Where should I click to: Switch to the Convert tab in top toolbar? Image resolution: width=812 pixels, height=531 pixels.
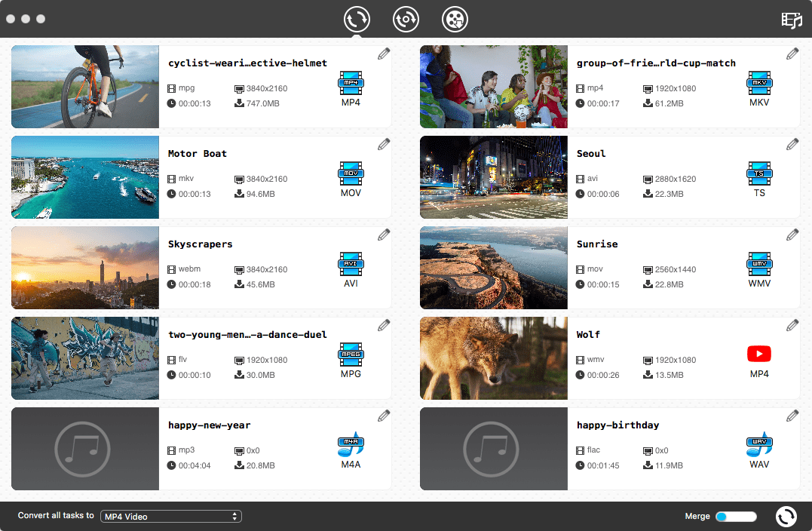click(357, 19)
